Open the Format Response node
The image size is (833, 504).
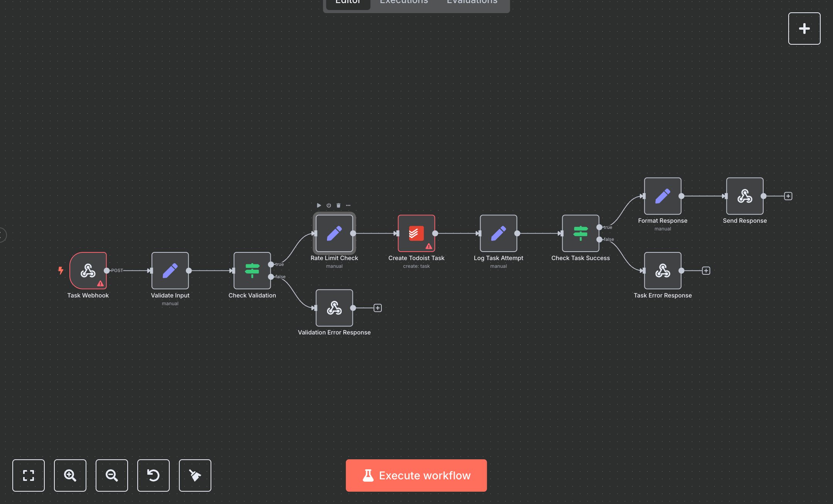coord(662,196)
